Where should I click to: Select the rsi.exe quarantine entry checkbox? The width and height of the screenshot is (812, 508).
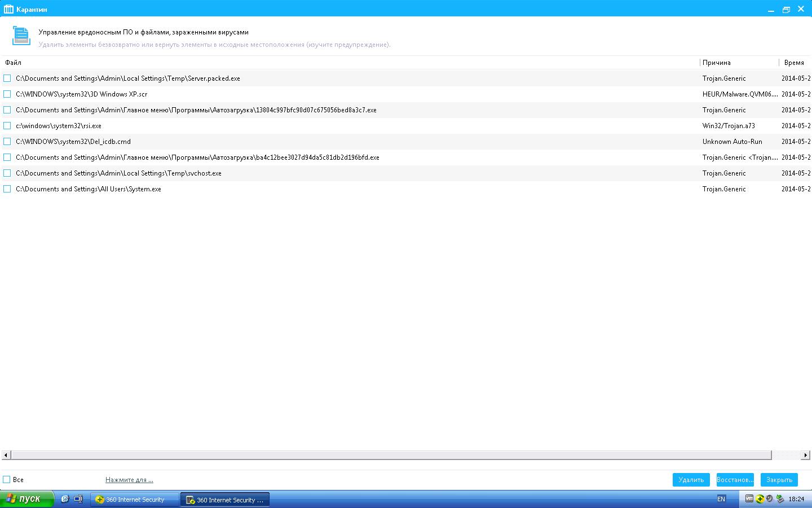pyautogui.click(x=7, y=126)
